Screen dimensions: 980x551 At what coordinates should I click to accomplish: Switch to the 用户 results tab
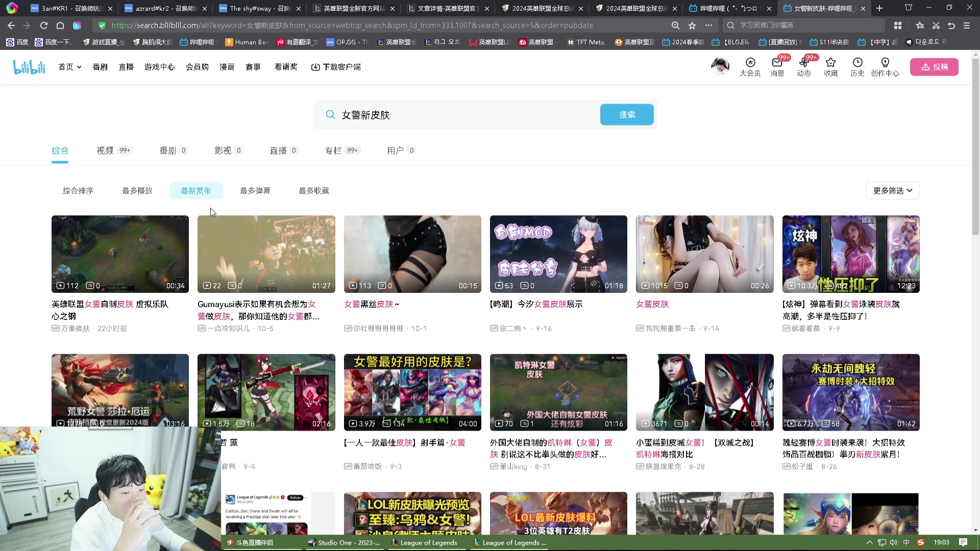(401, 151)
